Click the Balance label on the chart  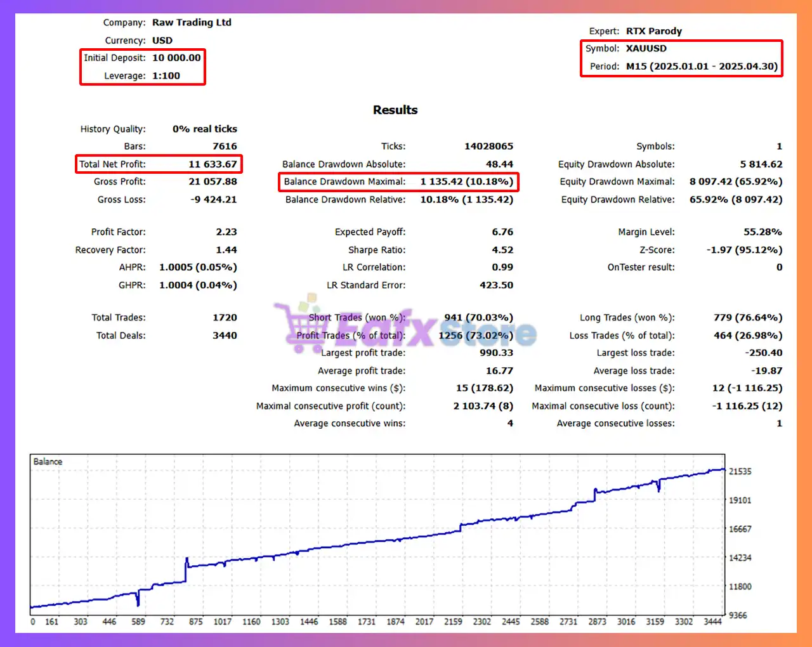coord(47,461)
